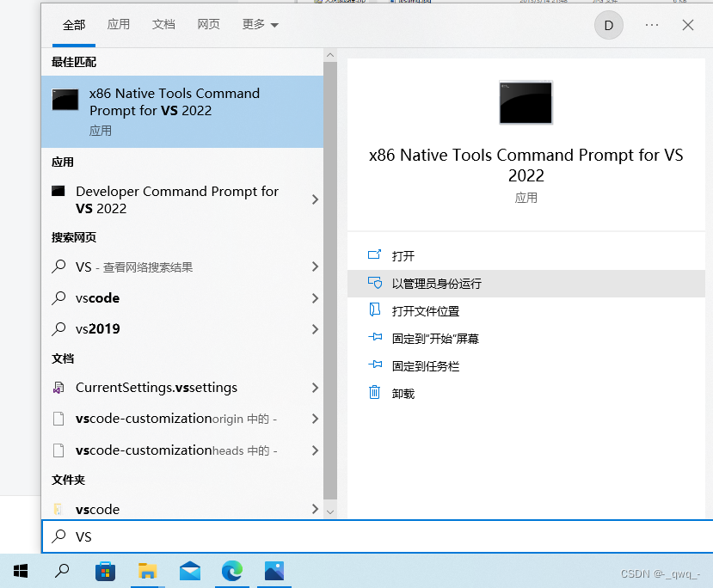This screenshot has height=588, width=713.
Task: Click 打开 to open the app
Action: pyautogui.click(x=526, y=256)
